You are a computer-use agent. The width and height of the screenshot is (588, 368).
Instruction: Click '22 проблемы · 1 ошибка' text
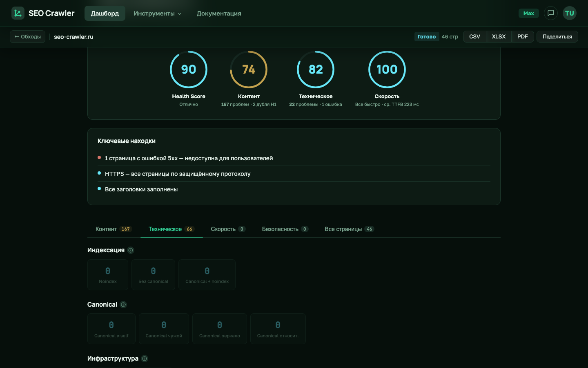tap(316, 104)
